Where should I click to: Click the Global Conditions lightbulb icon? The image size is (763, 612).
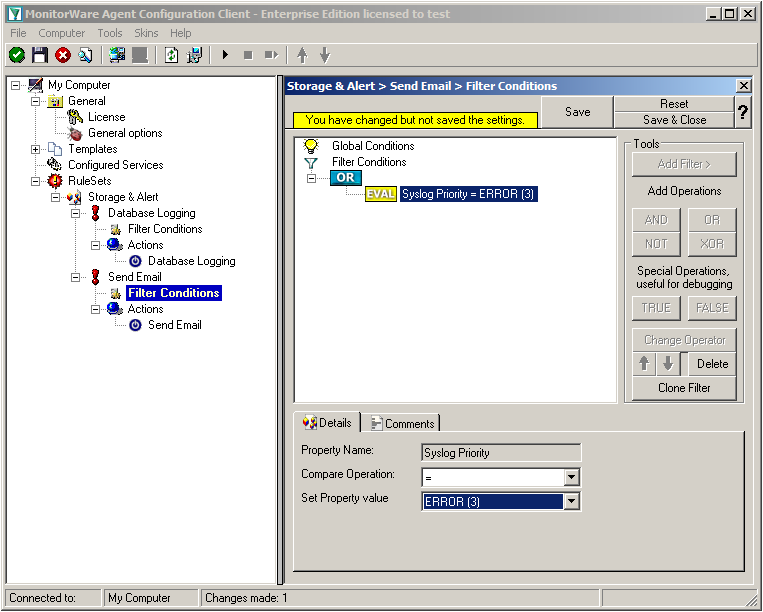click(x=310, y=146)
